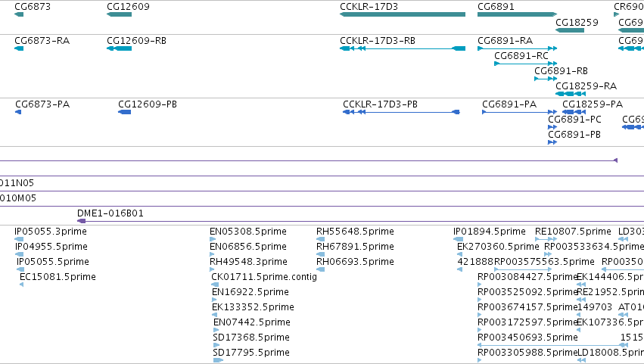The image size is (644, 364).
Task: Click the CG6873 gene arrow glyph
Action: (x=19, y=14)
